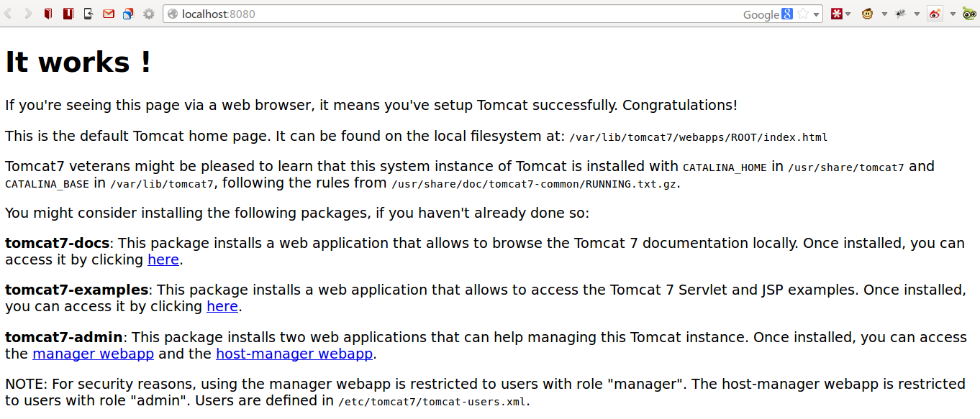
Task: Click the /etc/tomcat7/tomcat-users.xml path
Action: [x=432, y=402]
